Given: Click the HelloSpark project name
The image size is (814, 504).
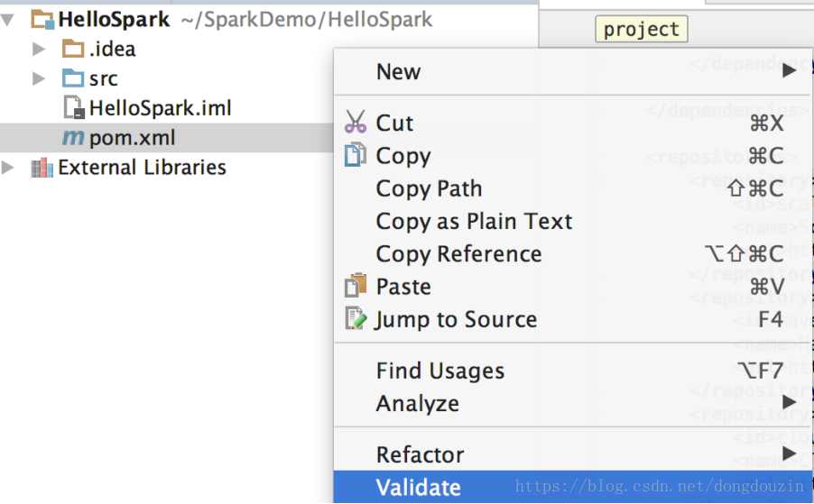Looking at the screenshot, I should 114,20.
